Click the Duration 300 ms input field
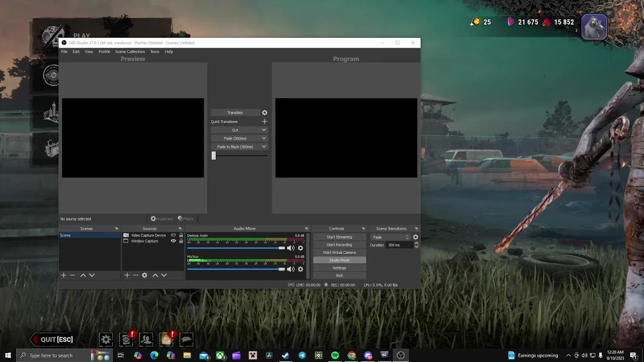This screenshot has width=644, height=362. click(x=399, y=245)
